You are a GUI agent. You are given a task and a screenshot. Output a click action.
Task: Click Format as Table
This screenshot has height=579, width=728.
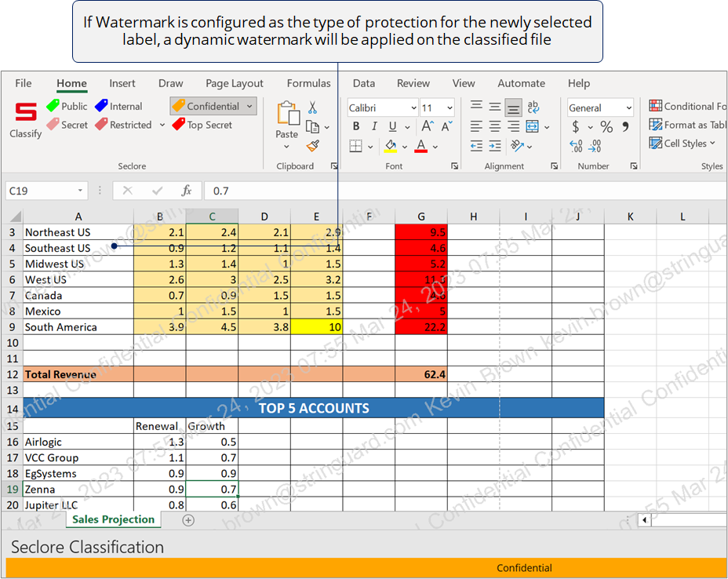688,125
